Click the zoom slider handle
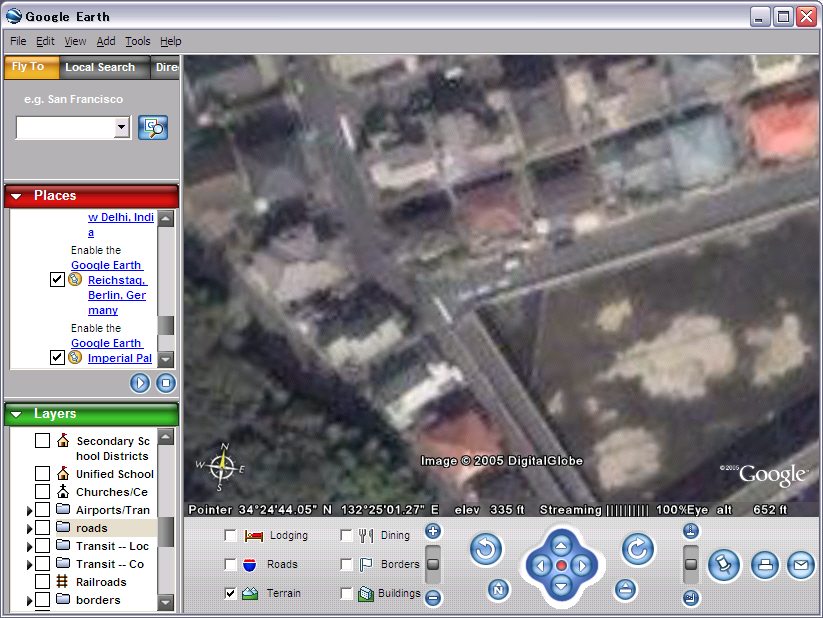The image size is (823, 618). [433, 565]
